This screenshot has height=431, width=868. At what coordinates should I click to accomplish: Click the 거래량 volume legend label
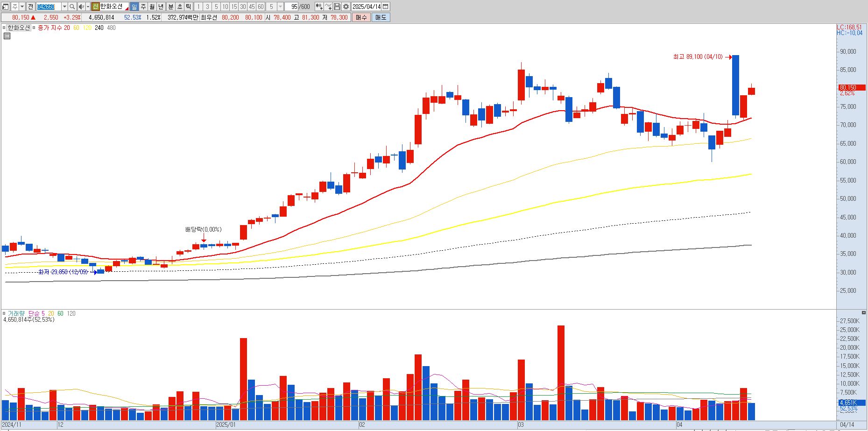[x=16, y=313]
